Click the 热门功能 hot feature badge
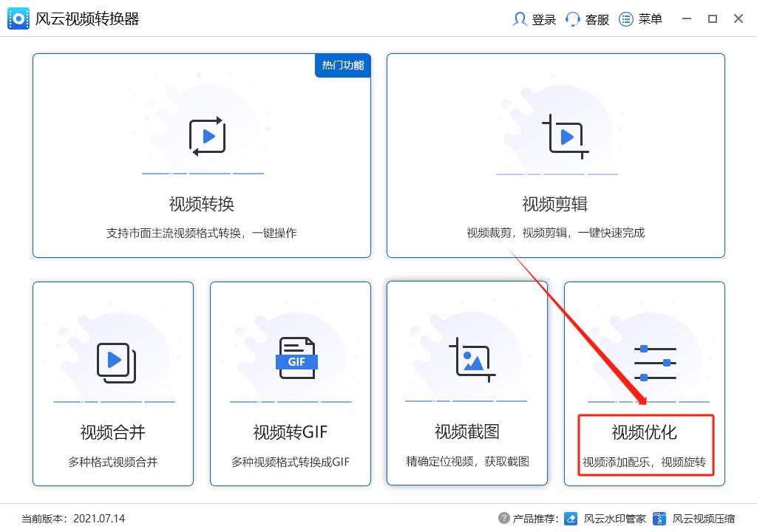The height and width of the screenshot is (532, 757). coord(342,65)
